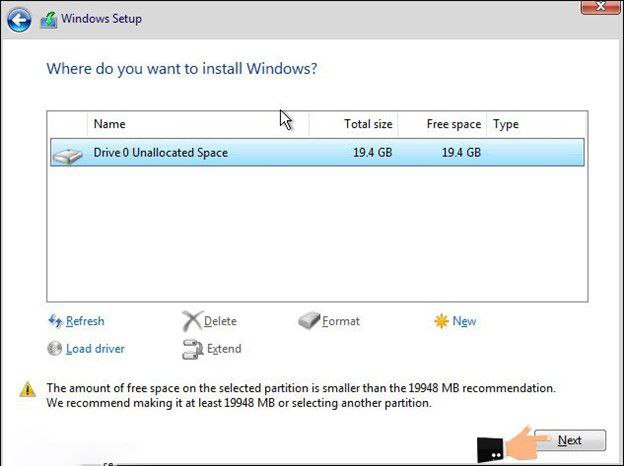Choose the Extend option
The height and width of the screenshot is (466, 624).
coord(224,349)
